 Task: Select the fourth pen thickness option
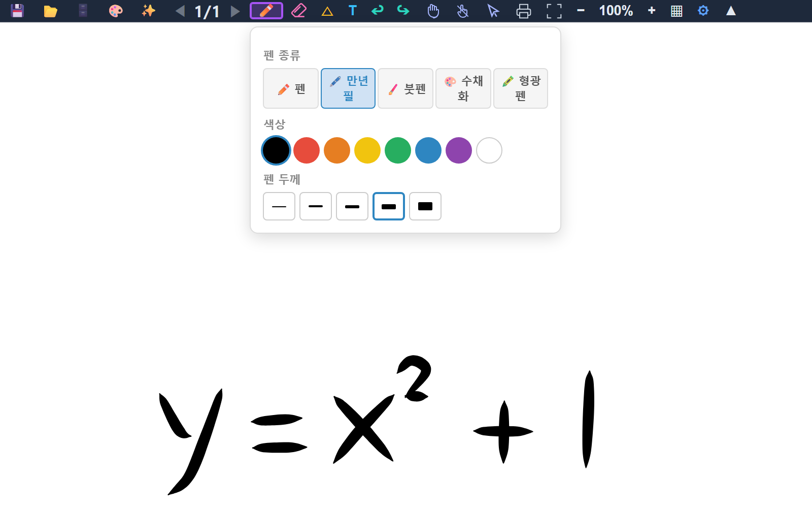389,206
